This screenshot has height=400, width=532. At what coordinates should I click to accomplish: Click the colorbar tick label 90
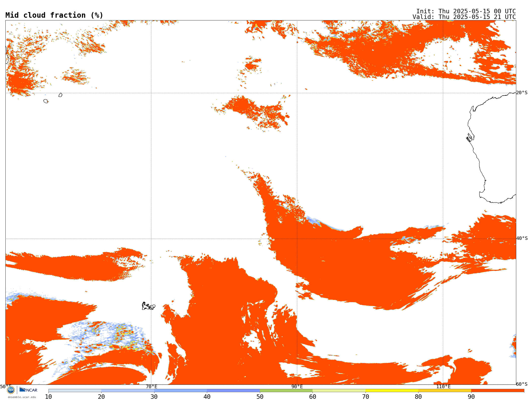tap(471, 397)
